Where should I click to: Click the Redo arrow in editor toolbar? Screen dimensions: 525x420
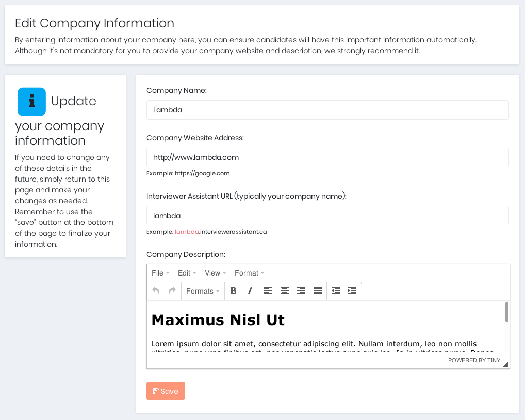[172, 291]
